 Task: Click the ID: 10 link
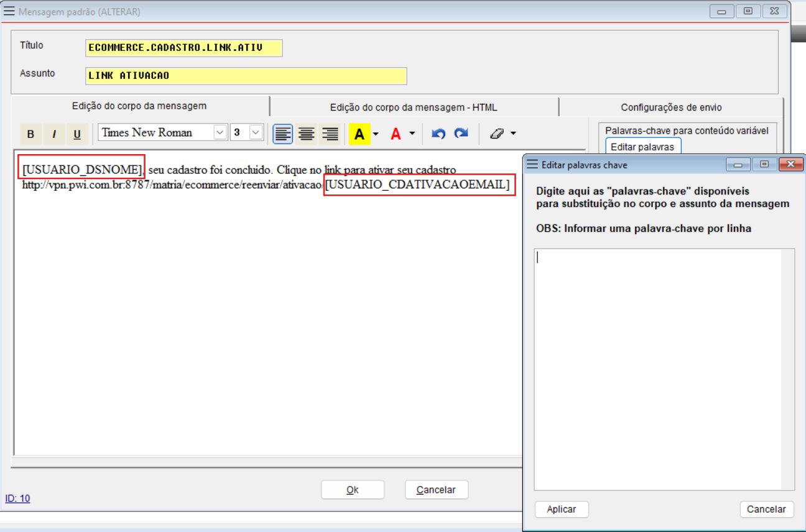tap(17, 498)
